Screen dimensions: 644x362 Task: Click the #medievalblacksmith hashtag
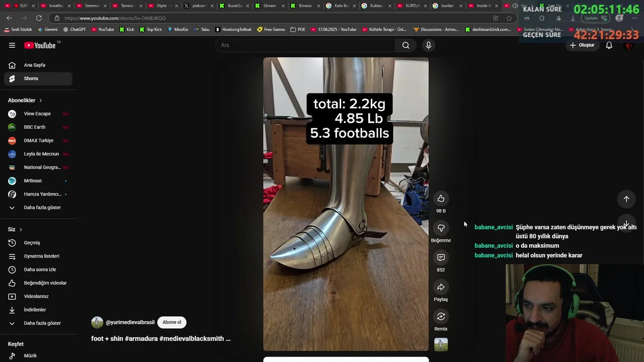point(192,339)
